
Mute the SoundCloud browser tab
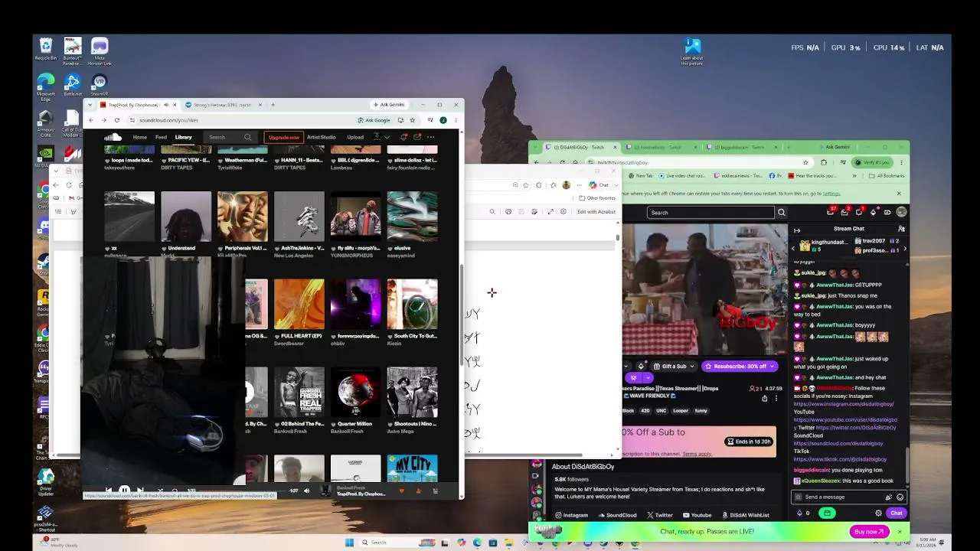coord(166,105)
